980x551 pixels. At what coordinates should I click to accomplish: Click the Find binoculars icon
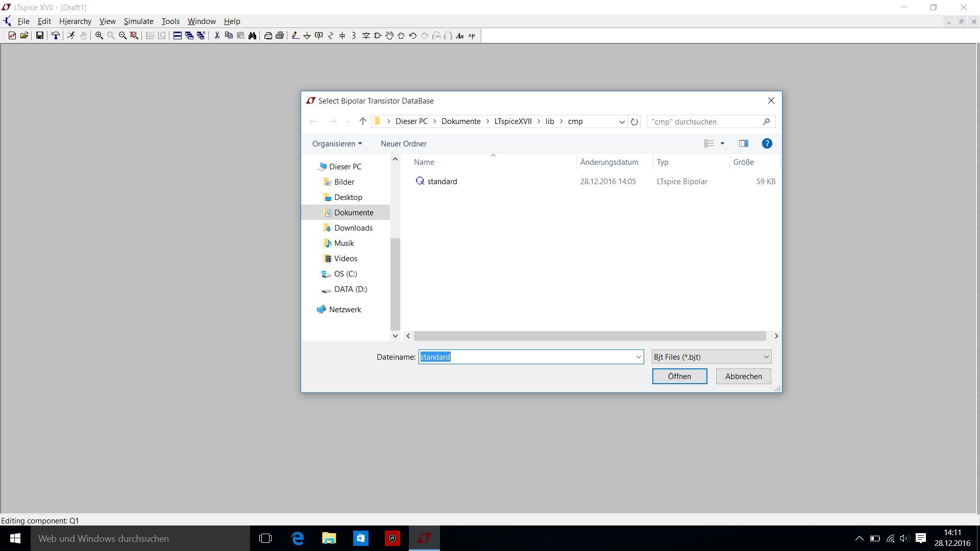pos(252,36)
